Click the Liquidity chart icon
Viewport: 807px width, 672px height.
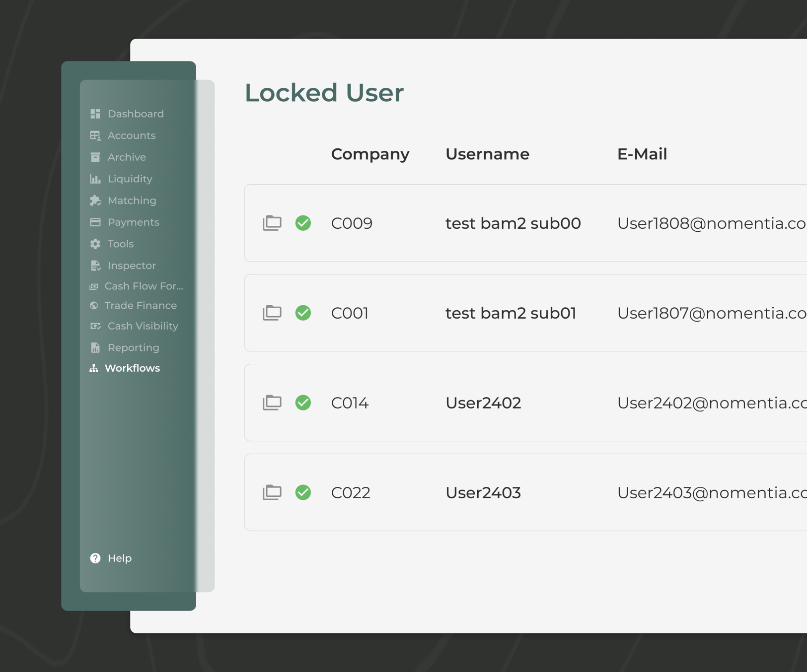(x=95, y=179)
